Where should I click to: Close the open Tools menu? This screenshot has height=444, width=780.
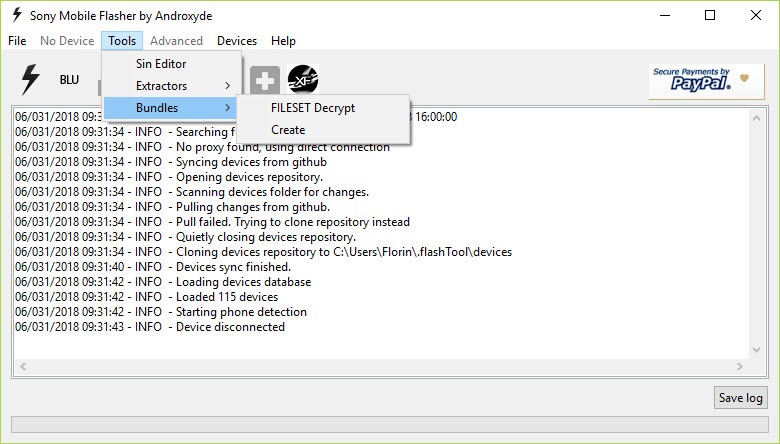pos(122,41)
